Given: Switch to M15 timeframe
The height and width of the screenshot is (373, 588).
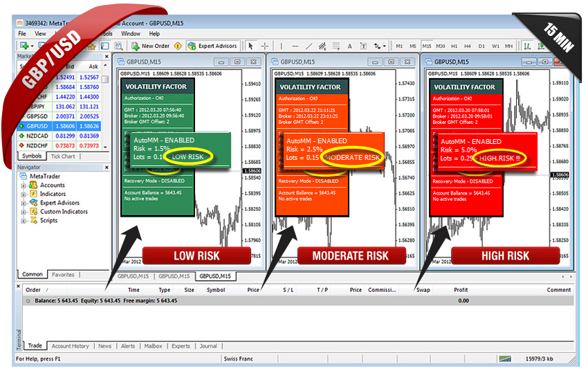Looking at the screenshot, I should click(x=427, y=46).
